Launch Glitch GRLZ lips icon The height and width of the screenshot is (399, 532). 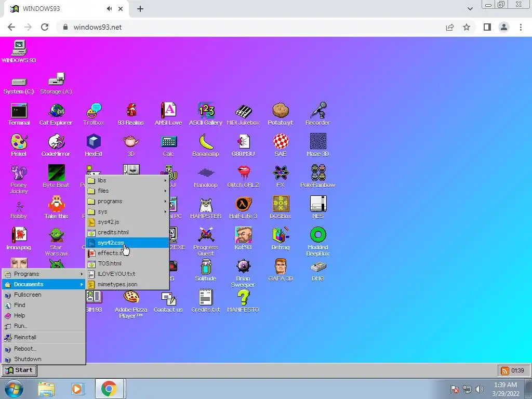click(243, 177)
